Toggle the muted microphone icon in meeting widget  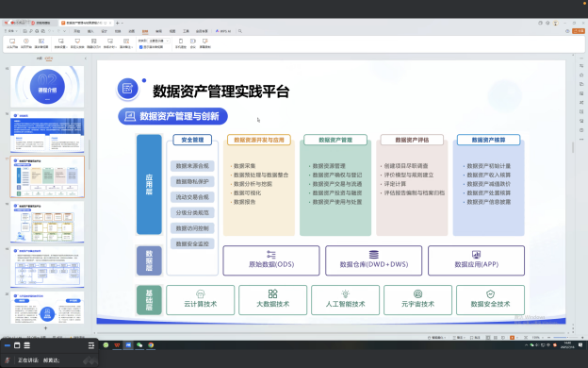[x=7, y=360]
